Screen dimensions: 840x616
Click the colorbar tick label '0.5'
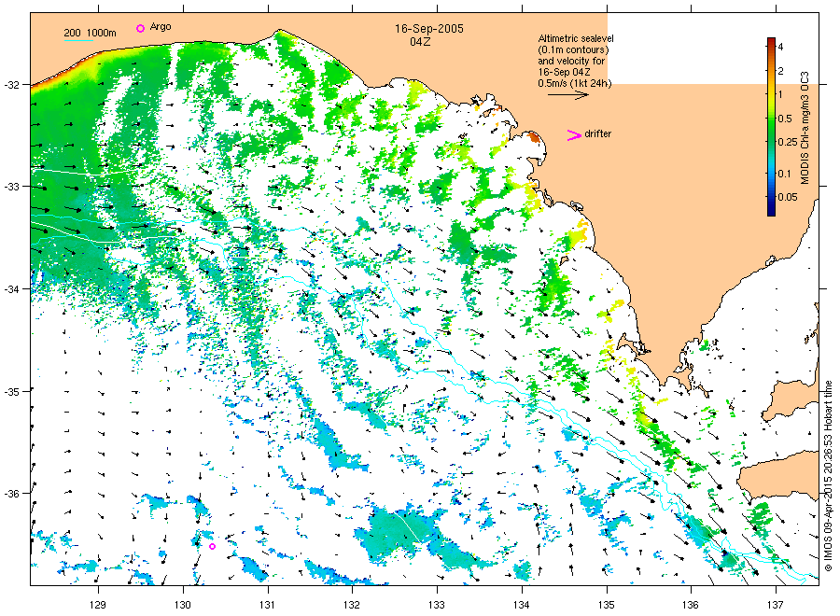tap(785, 119)
